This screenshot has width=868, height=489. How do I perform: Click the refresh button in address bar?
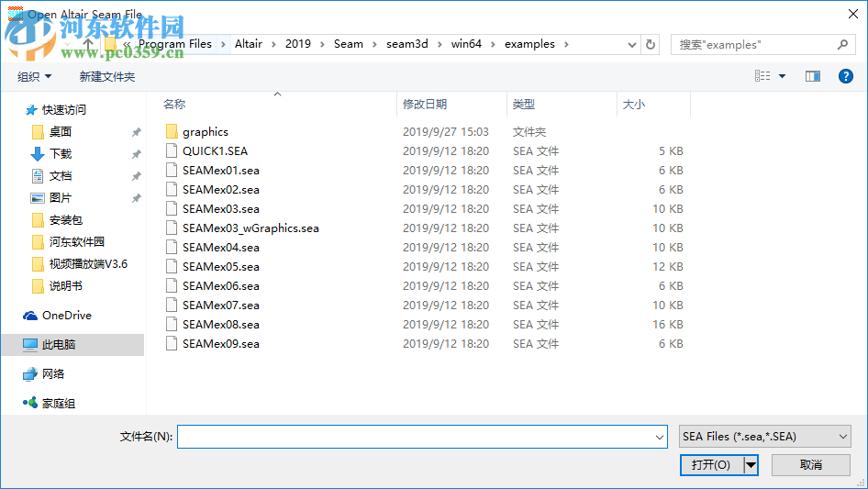click(651, 44)
